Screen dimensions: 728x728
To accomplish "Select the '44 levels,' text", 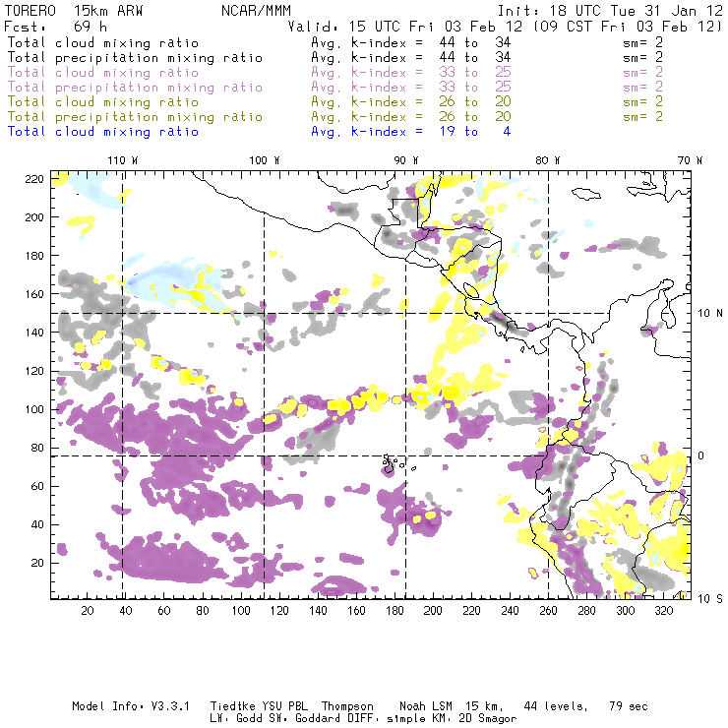I will click(556, 706).
